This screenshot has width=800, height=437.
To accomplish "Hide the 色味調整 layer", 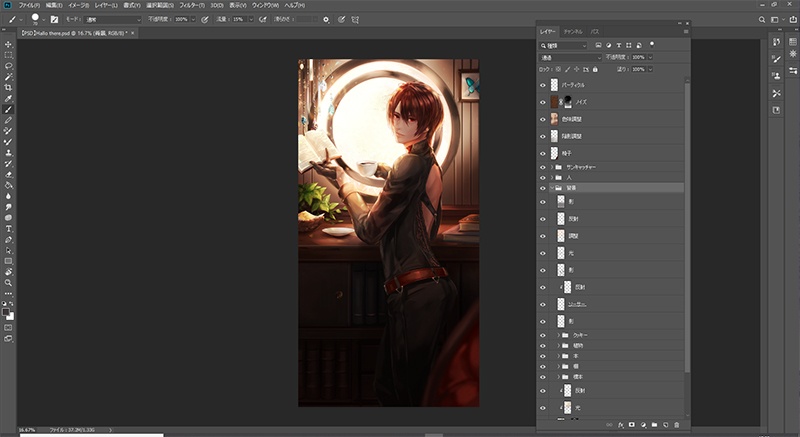I will coord(543,119).
